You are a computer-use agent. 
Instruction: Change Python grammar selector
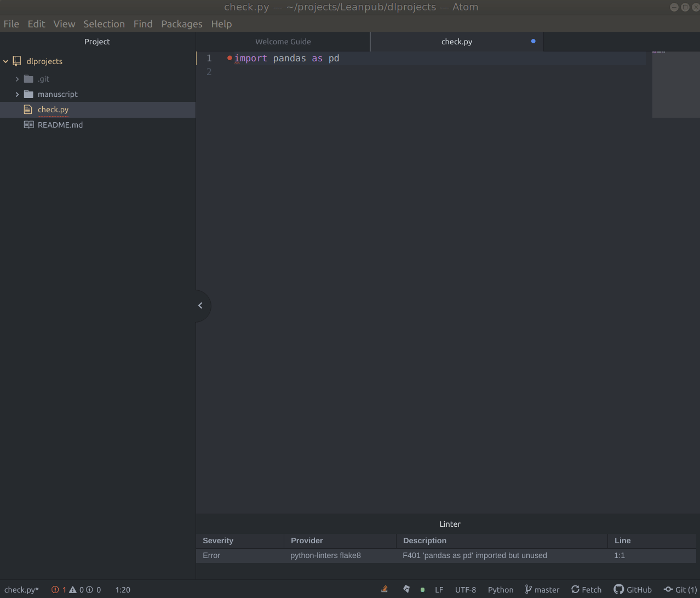501,590
